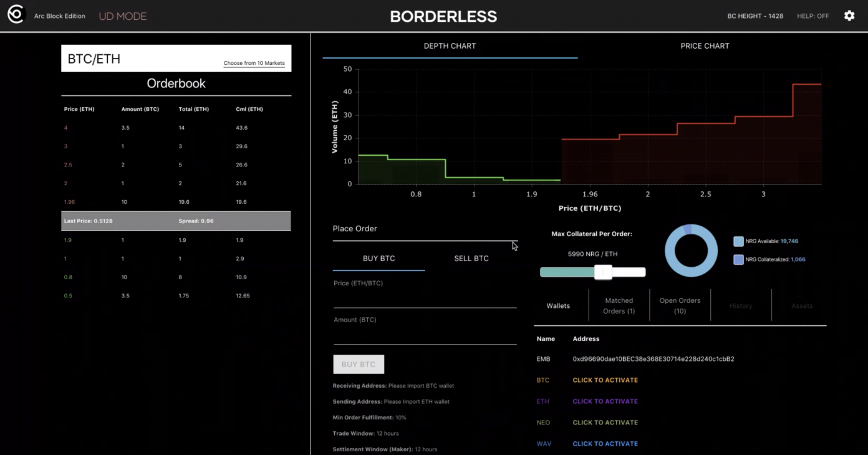Screen dimensions: 868x455
Task: Open the Open Orders (10) tab
Action: click(x=680, y=305)
